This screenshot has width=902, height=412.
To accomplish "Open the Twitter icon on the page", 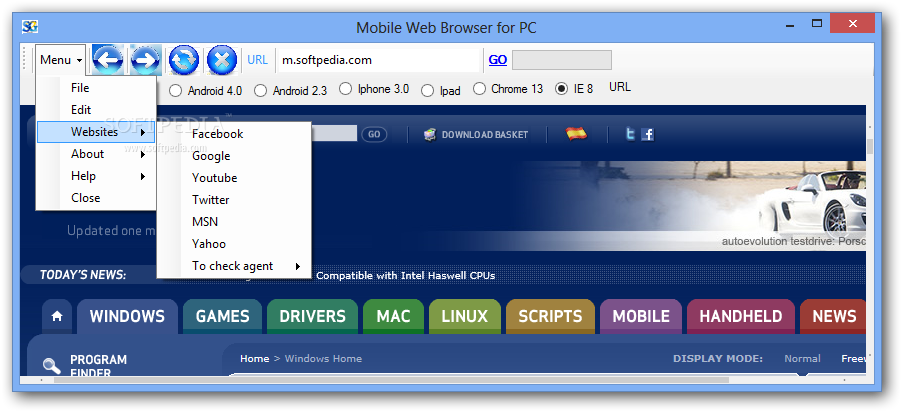I will [x=630, y=135].
